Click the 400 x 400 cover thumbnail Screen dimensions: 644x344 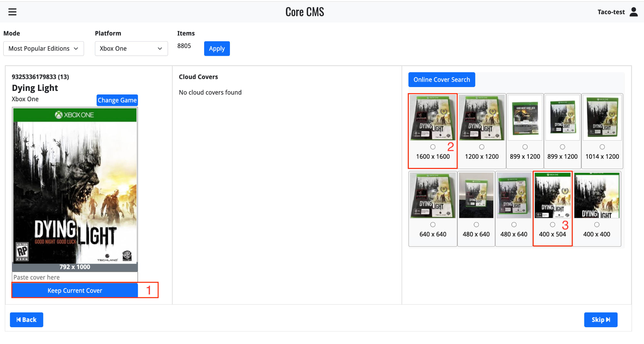coord(597,195)
